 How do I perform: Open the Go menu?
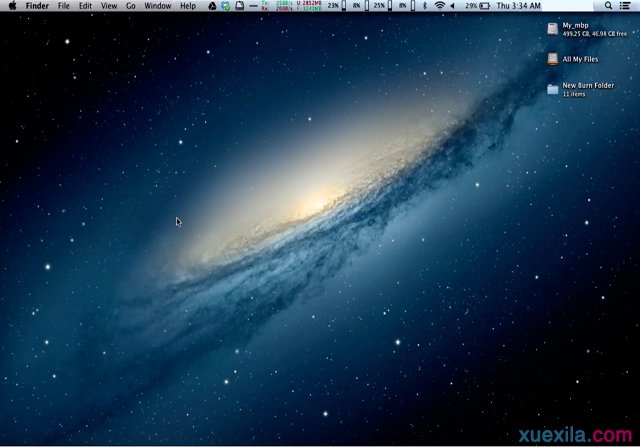click(131, 6)
